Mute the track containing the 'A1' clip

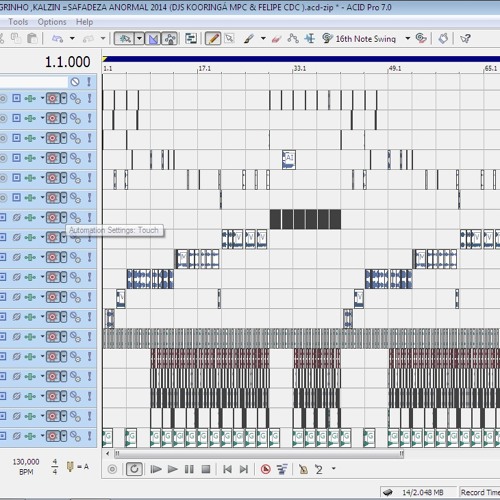click(75, 158)
